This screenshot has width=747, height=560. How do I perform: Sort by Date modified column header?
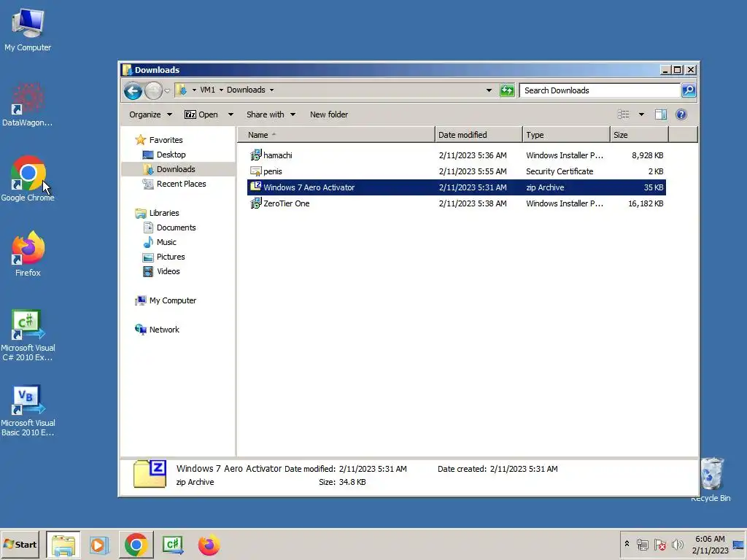pyautogui.click(x=479, y=135)
